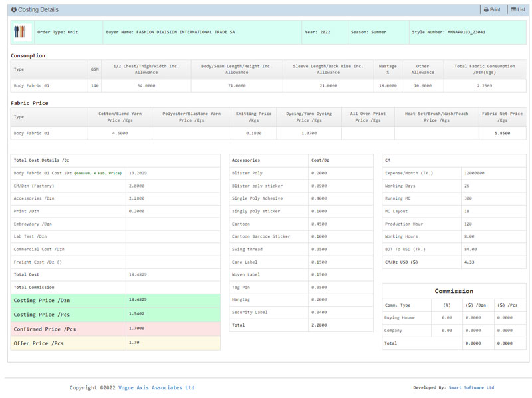Select the Total Fabric Consumption value 2.2569

pyautogui.click(x=484, y=85)
